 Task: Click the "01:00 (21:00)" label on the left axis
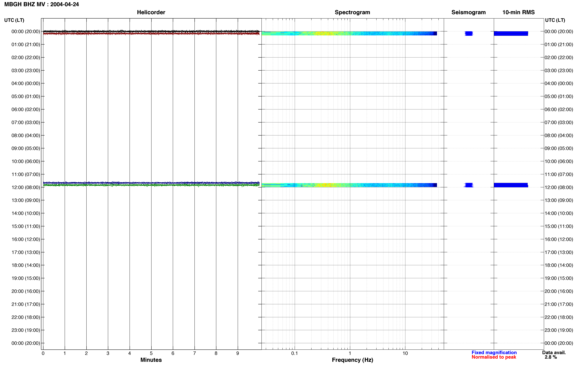point(26,45)
